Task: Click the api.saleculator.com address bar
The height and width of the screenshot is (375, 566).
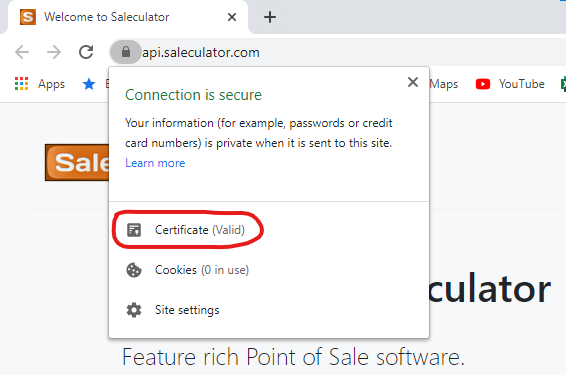Action: coord(201,53)
